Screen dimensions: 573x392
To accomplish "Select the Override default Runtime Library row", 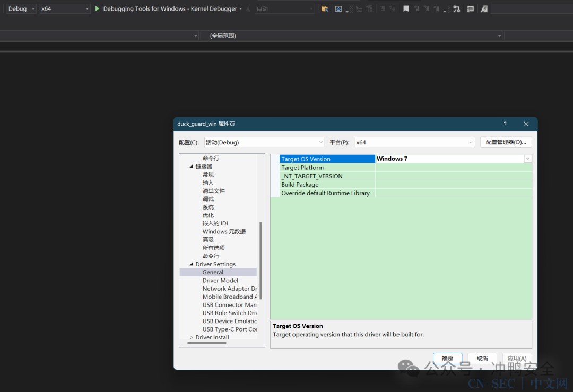I will click(406, 193).
